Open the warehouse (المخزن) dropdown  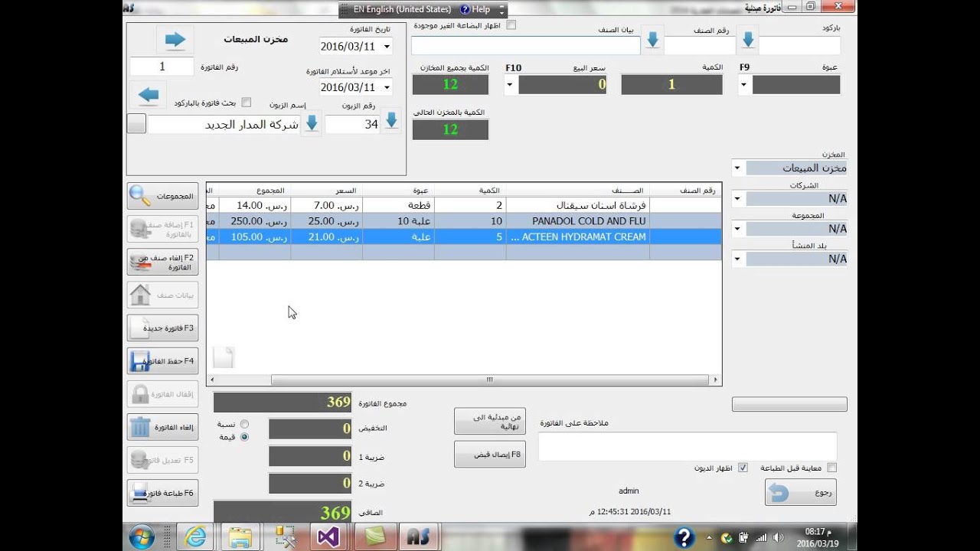[737, 168]
